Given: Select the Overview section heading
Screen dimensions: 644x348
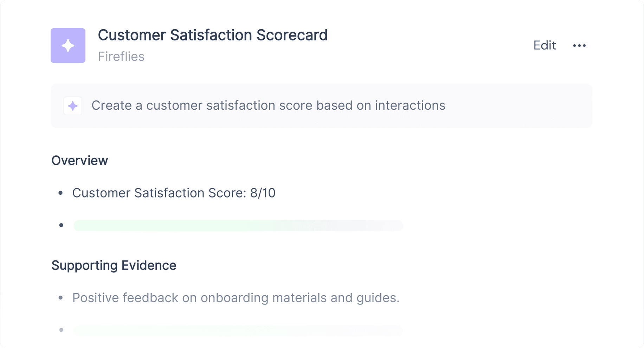Looking at the screenshot, I should pos(80,161).
